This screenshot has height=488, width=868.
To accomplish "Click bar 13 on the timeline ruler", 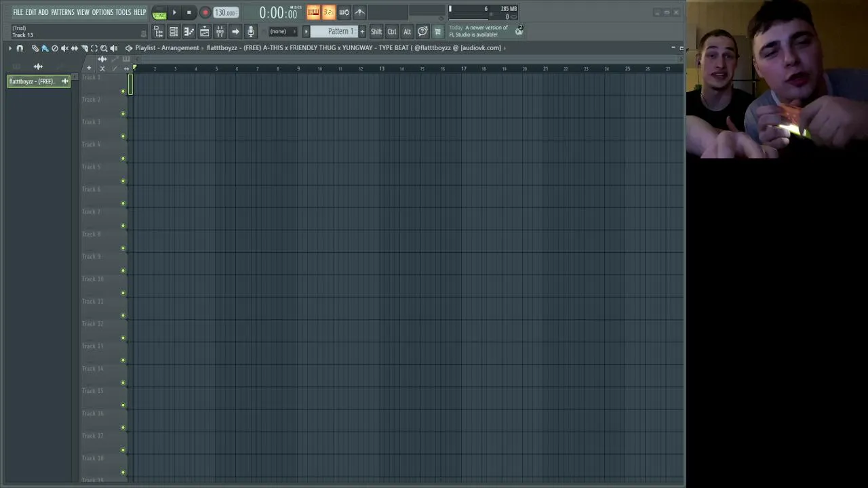I will 381,68.
